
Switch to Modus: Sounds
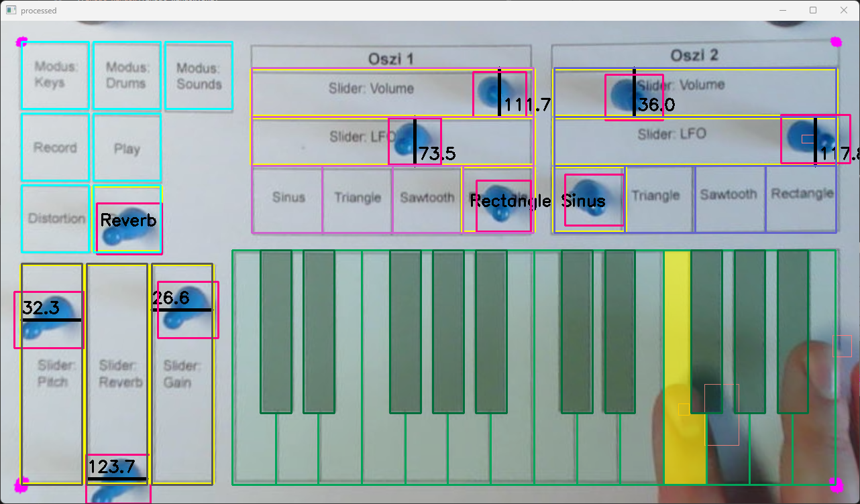coord(199,76)
